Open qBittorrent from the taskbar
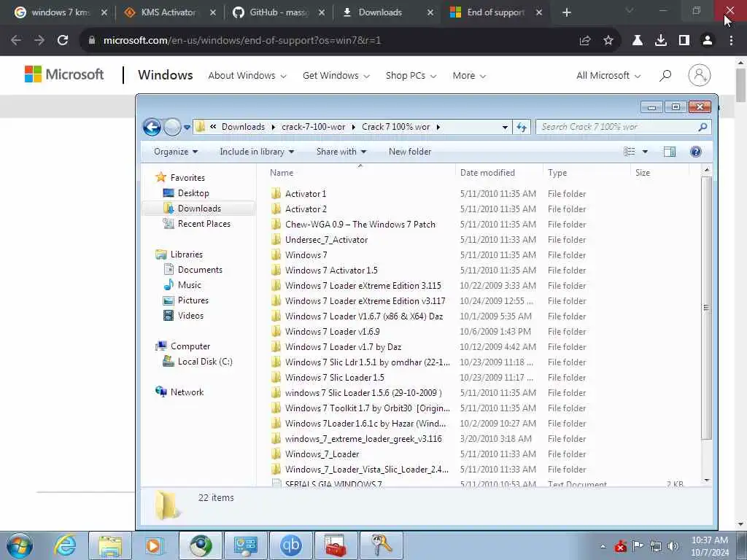Viewport: 747px width, 560px height. 290,545
